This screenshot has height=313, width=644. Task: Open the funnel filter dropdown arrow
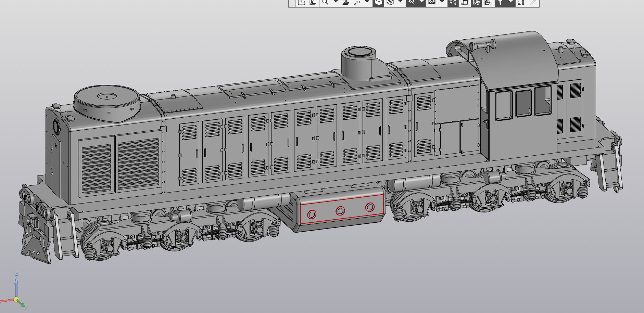pos(510,2)
